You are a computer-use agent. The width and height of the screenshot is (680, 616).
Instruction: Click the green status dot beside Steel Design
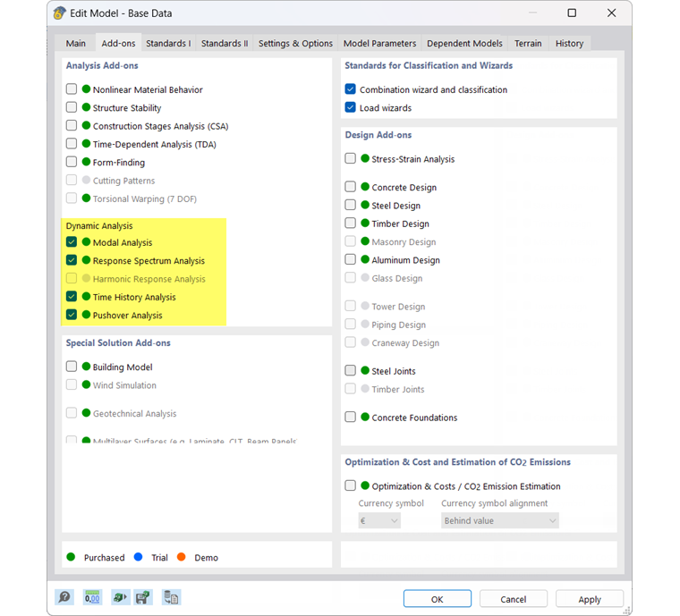pos(365,205)
